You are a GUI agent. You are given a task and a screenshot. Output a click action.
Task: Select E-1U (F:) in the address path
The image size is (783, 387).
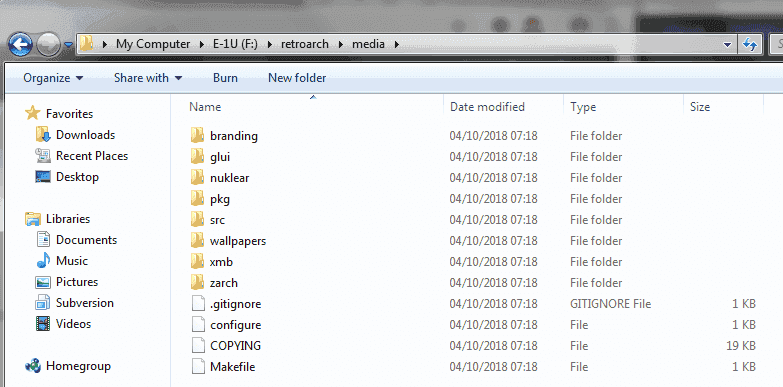pos(236,44)
